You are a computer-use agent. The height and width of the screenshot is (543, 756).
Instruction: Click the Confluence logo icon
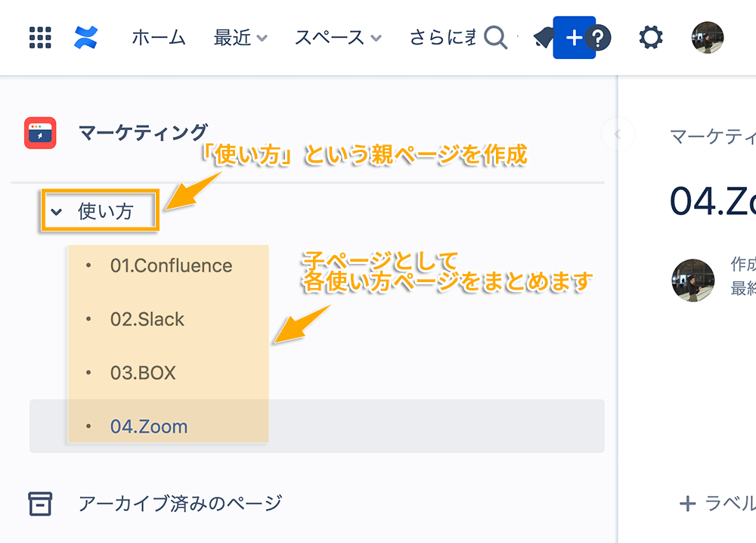(x=86, y=38)
